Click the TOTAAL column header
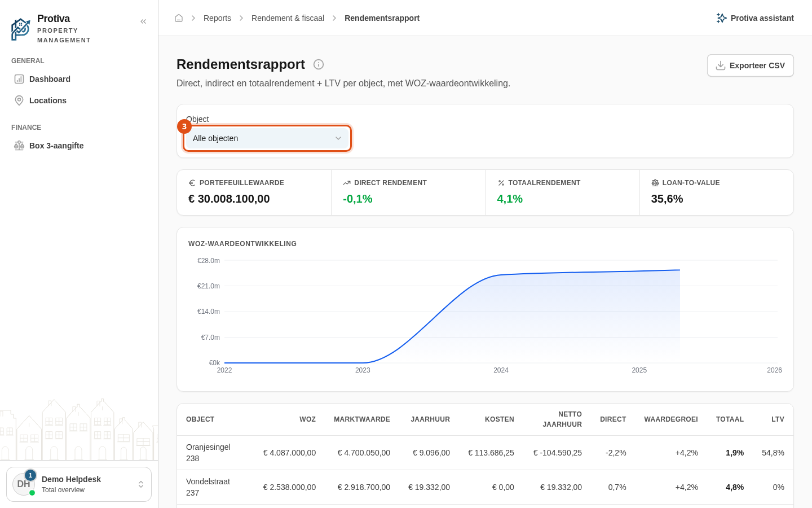Image resolution: width=812 pixels, height=508 pixels. [x=730, y=419]
